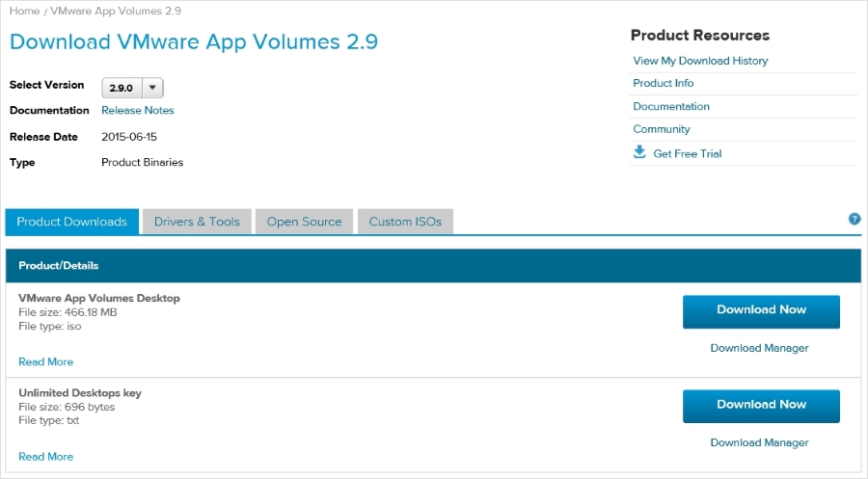
Task: Click the Download VMware App Volumes 2.9 heading
Action: click(194, 42)
